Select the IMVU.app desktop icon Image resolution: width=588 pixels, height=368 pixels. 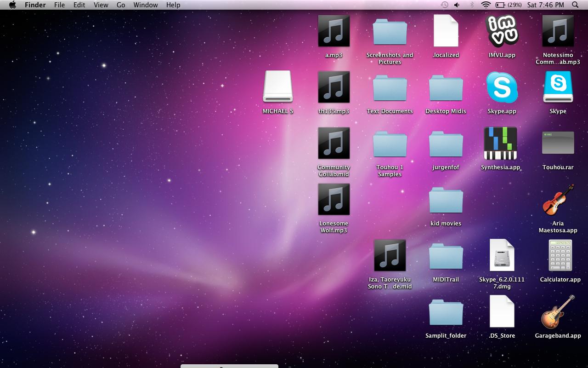[502, 31]
